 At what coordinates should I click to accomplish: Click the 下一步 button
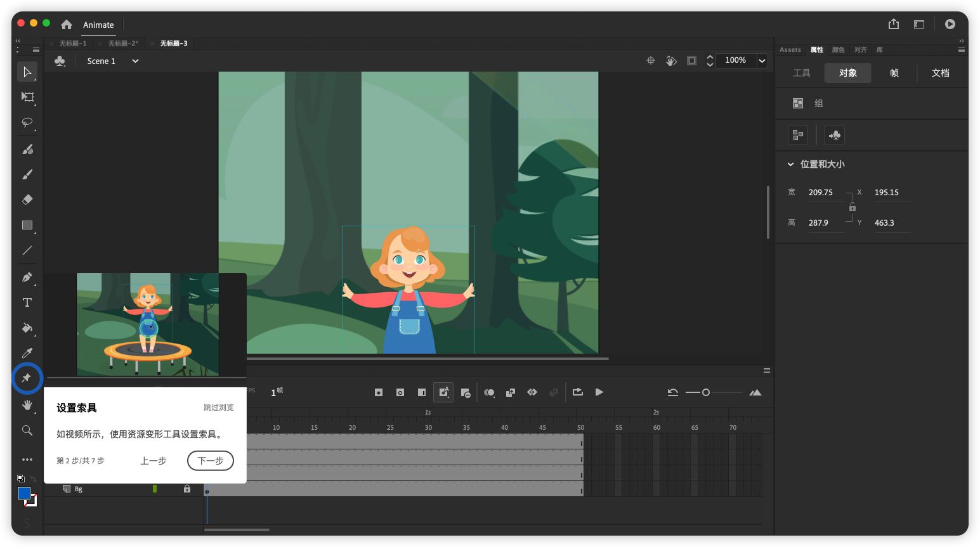click(x=211, y=461)
